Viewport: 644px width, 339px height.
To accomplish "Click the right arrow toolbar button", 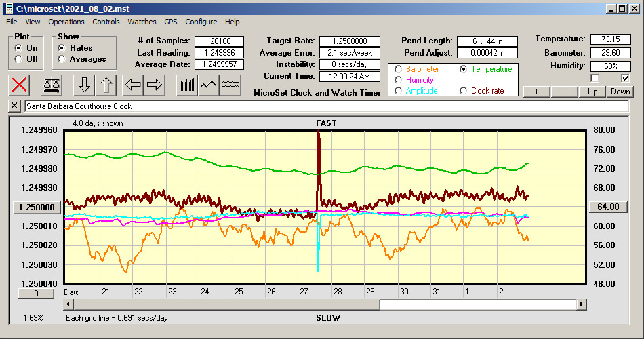I will tap(155, 85).
